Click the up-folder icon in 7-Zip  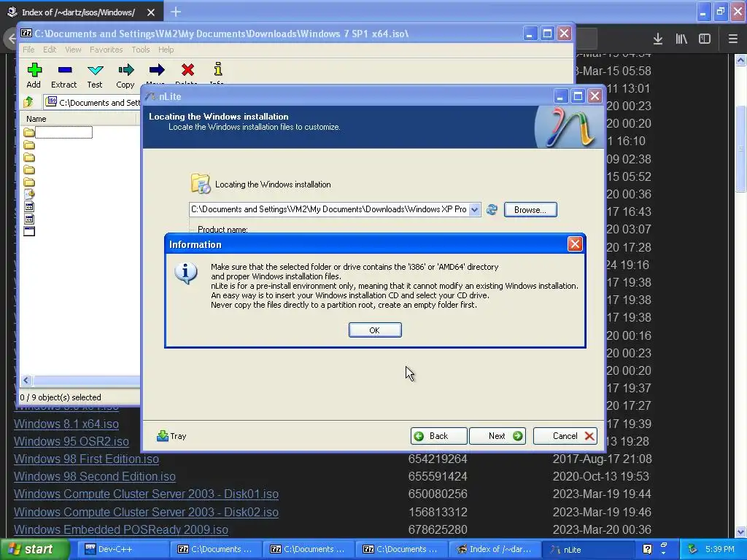[28, 102]
